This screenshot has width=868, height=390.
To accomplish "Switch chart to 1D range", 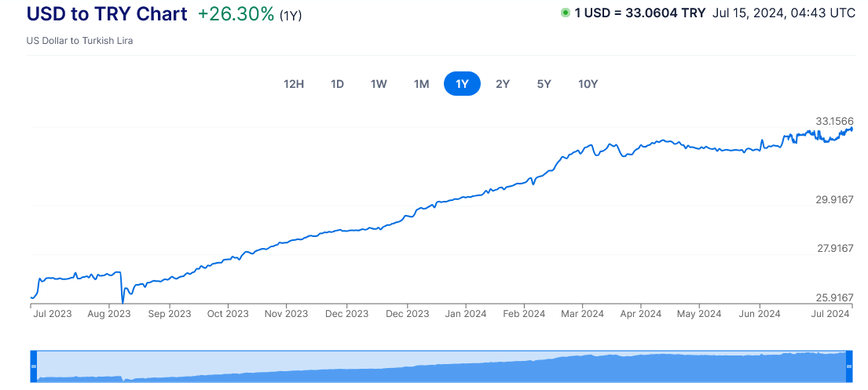I will click(337, 84).
